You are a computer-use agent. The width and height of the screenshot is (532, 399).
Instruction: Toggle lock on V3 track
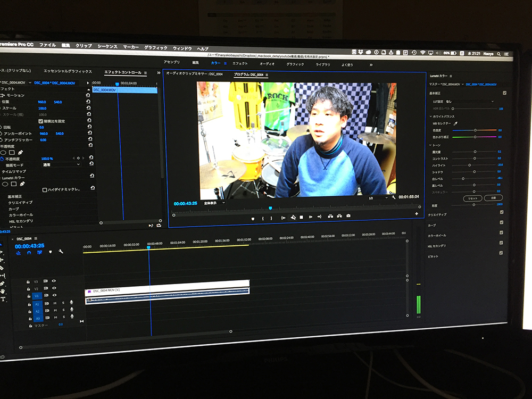28,282
